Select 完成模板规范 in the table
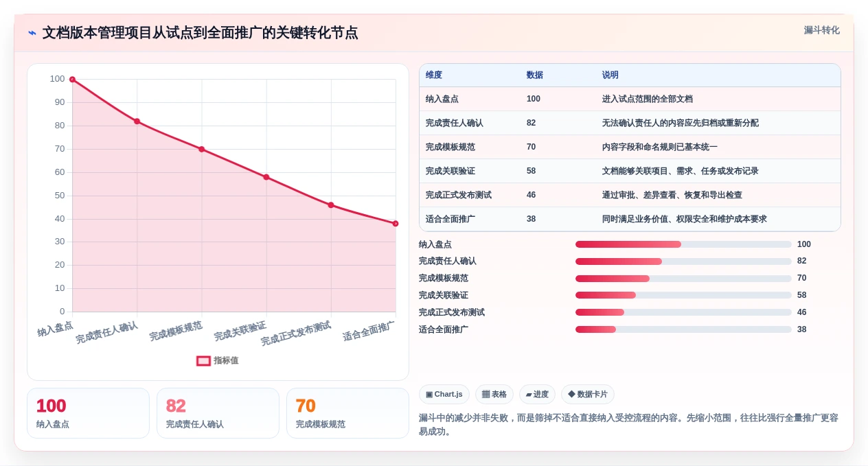This screenshot has height=466, width=868. (450, 147)
